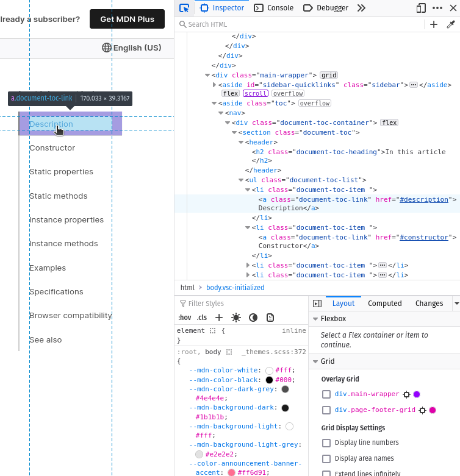Toggle .cls class panel
This screenshot has height=476, width=460.
coord(202,318)
